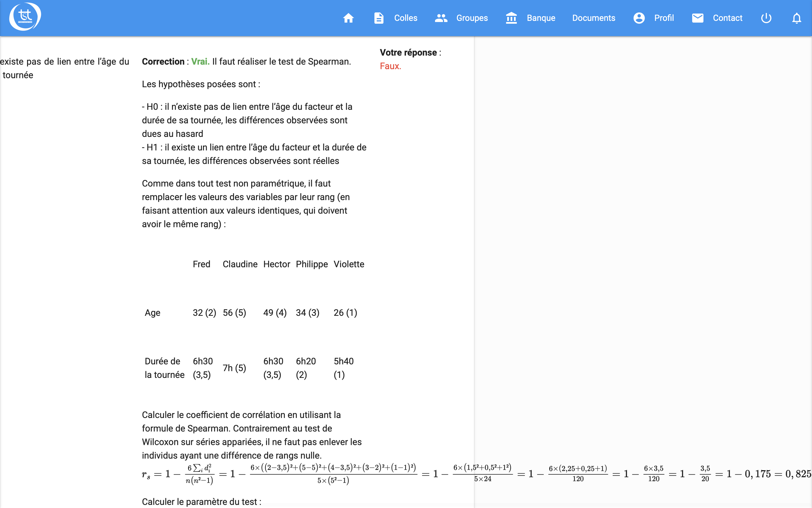Click the 'Violette' table column header

pos(348,264)
